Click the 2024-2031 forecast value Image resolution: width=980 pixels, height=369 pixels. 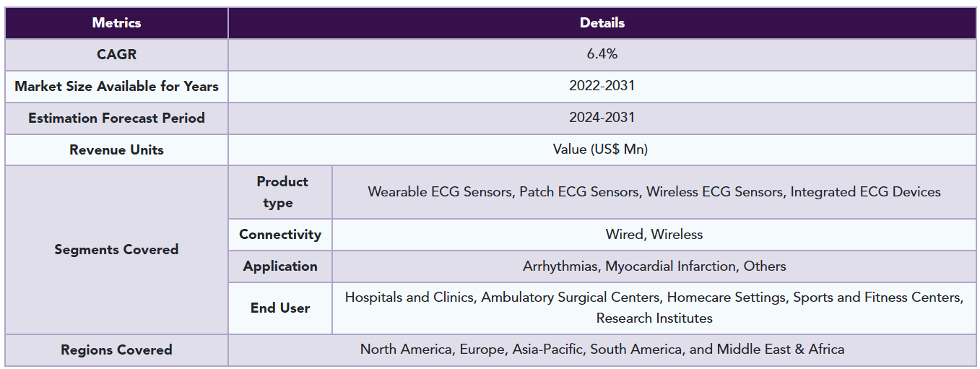point(602,118)
